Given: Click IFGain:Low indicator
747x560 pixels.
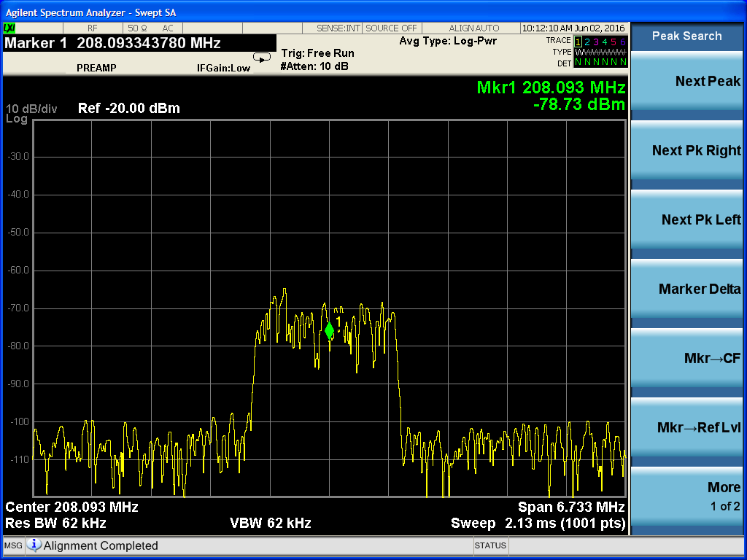Looking at the screenshot, I should 223,68.
